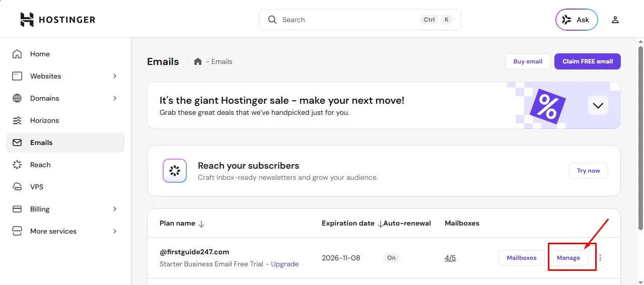
Task: Expand the Domains submenu chevron
Action: coord(115,98)
